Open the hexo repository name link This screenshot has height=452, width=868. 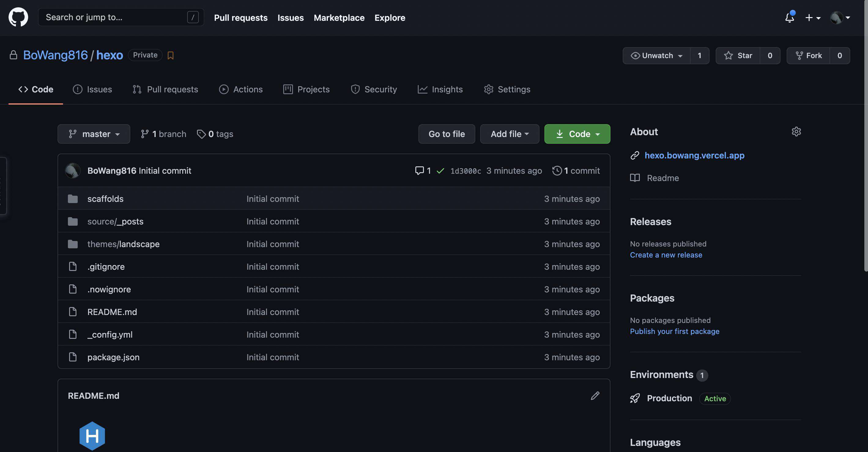(109, 55)
